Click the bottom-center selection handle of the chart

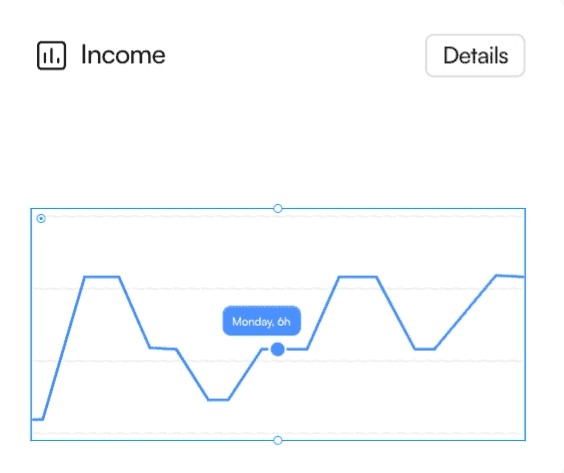pyautogui.click(x=278, y=440)
